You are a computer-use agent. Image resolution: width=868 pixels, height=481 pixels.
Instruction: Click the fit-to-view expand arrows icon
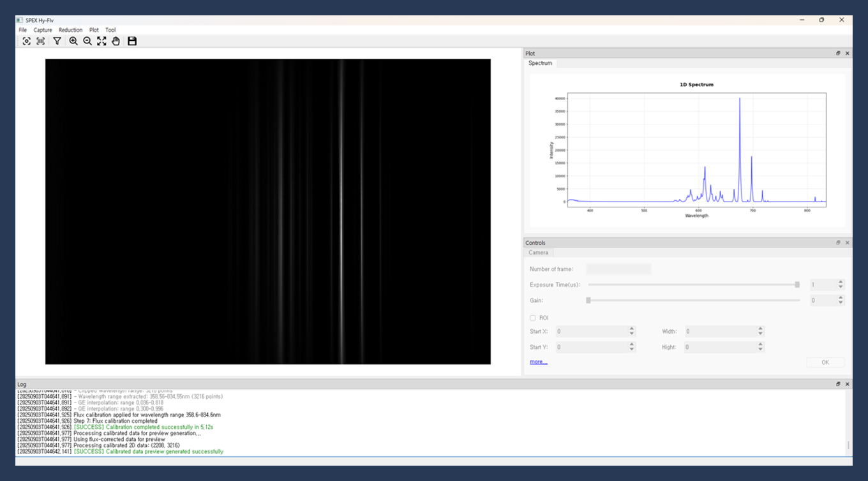tap(101, 41)
